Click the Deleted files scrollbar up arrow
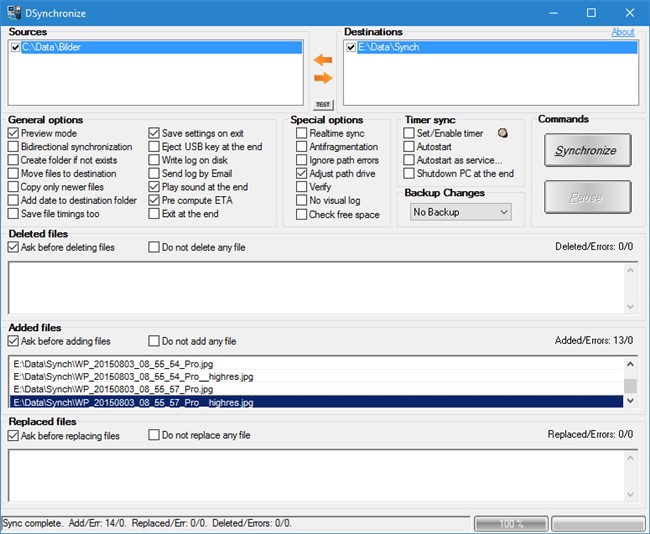The width and height of the screenshot is (650, 534). pos(630,270)
